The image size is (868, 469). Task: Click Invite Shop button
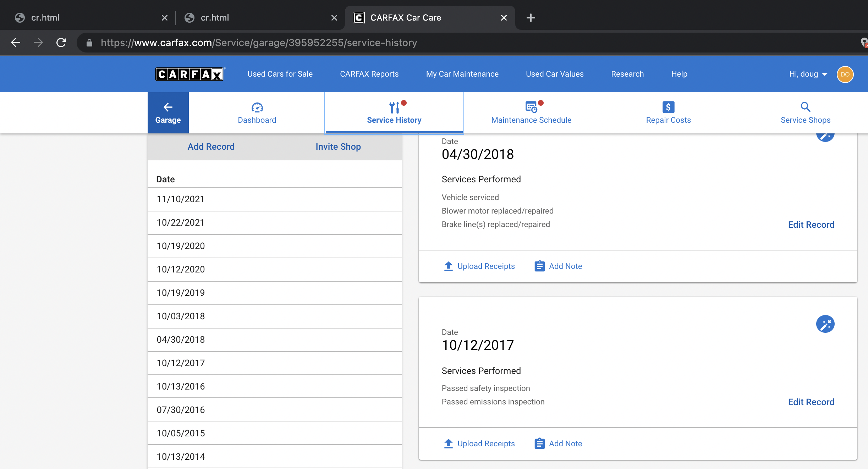(x=338, y=147)
